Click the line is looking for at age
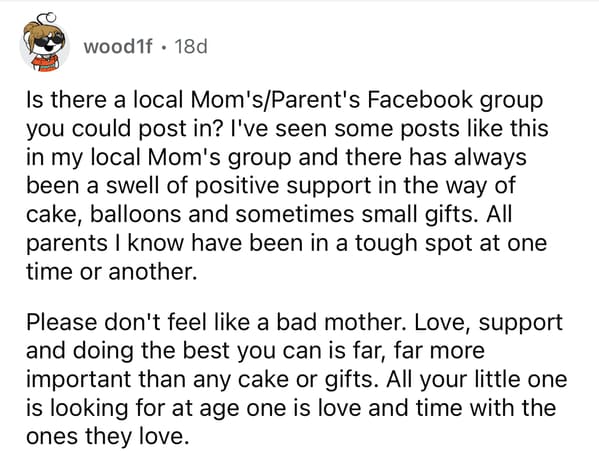Viewport: 599px width, 451px height. coord(291,407)
